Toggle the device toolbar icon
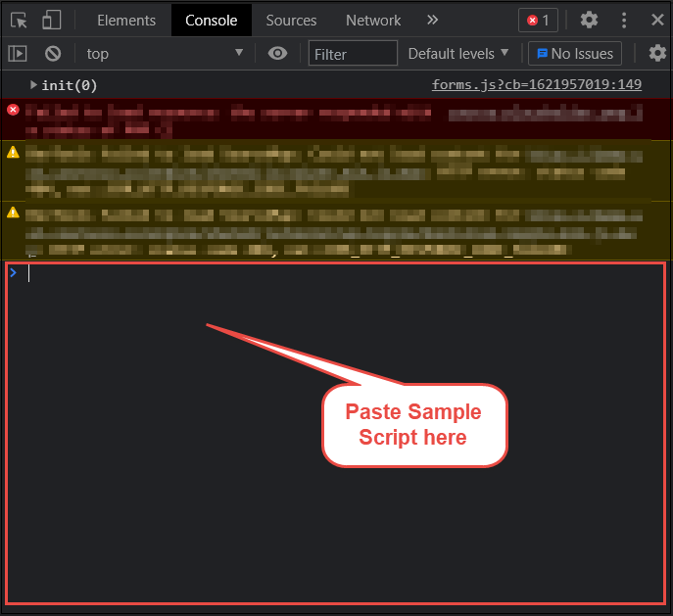Image resolution: width=673 pixels, height=616 pixels. tap(51, 20)
